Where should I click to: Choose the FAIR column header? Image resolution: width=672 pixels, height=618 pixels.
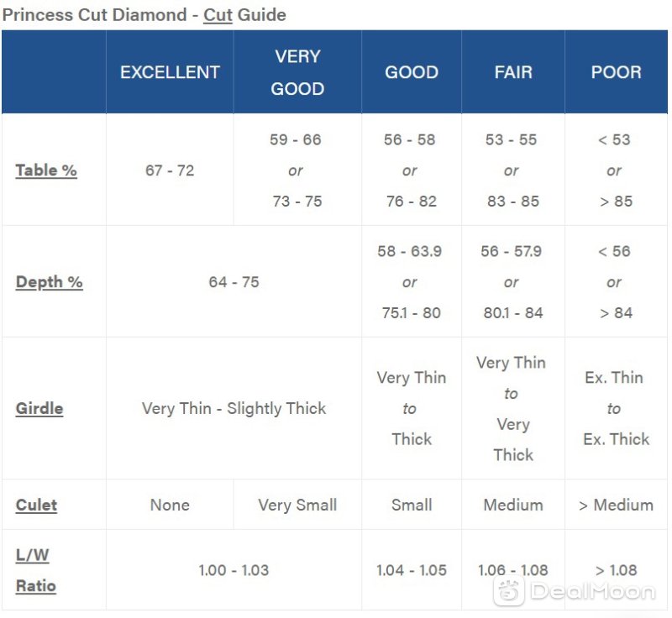[513, 72]
